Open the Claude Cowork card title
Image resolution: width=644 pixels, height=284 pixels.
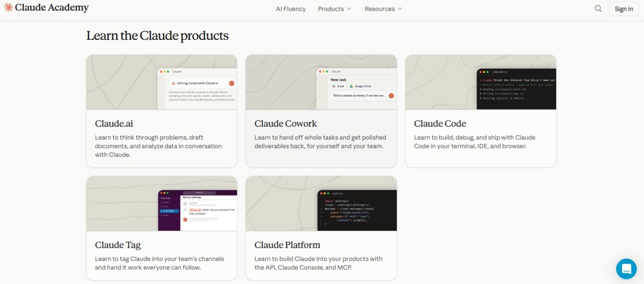pyautogui.click(x=286, y=123)
